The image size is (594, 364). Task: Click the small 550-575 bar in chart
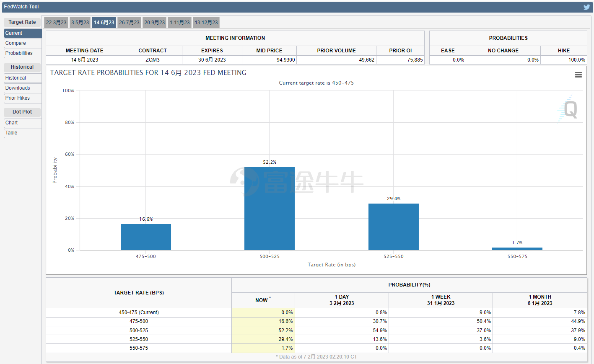(x=517, y=249)
